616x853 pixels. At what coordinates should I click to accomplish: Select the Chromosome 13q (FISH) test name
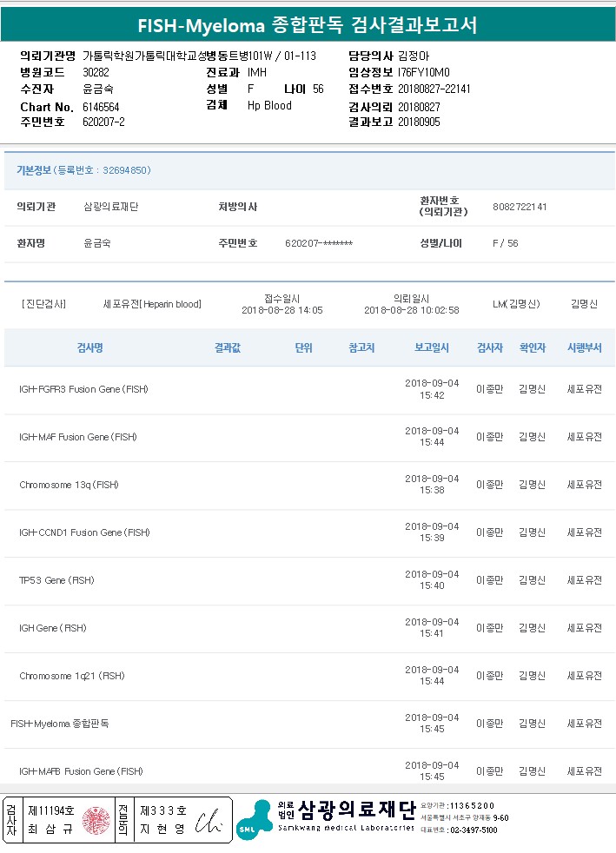click(69, 485)
